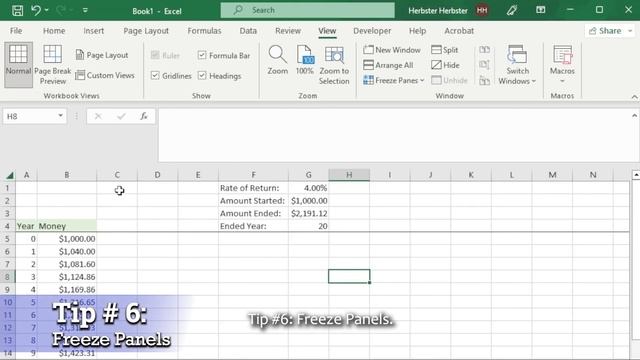Select the Ended Year: cell
The image size is (640, 360).
[253, 226]
